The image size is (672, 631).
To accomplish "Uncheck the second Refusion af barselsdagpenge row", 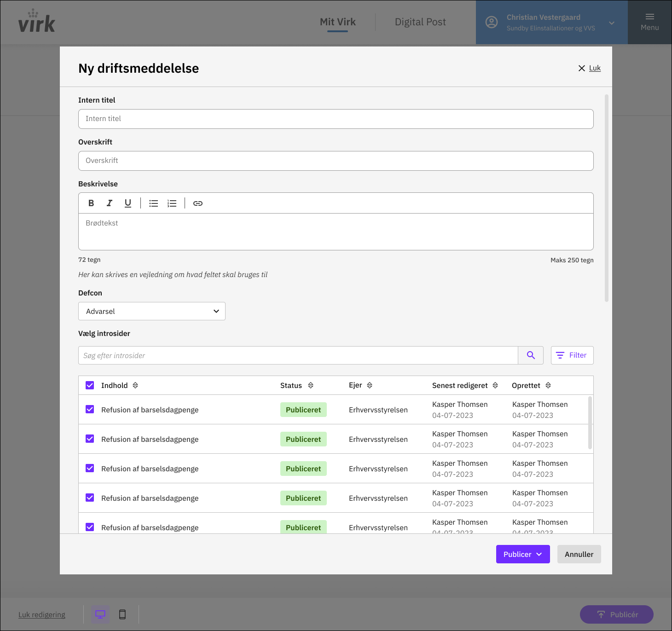I will point(90,439).
